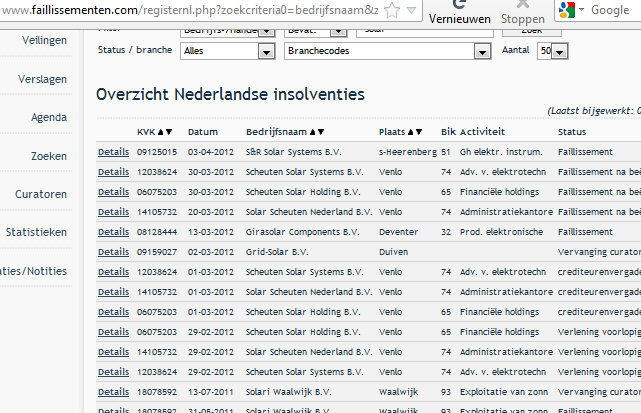The height and width of the screenshot is (413, 641).
Task: Click the place s-Heerenberg
Action: click(408, 152)
